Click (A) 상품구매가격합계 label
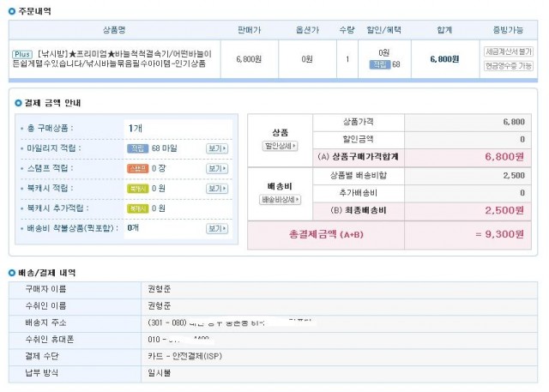Image resolution: width=549 pixels, height=392 pixels. [359, 157]
